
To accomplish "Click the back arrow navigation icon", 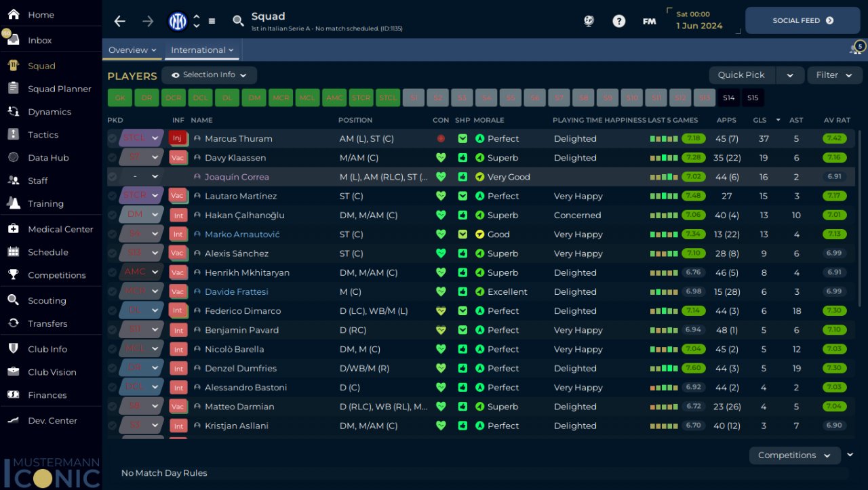I will pos(120,21).
